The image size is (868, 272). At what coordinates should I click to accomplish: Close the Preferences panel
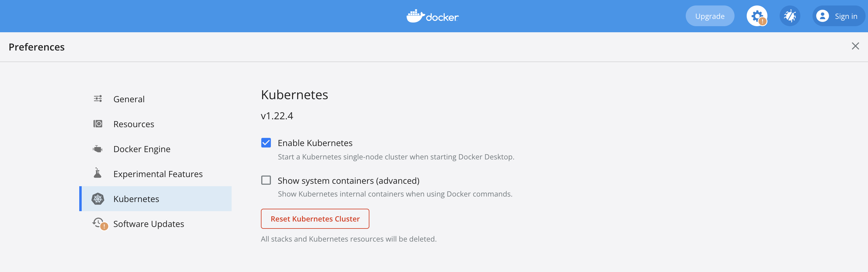coord(855,46)
